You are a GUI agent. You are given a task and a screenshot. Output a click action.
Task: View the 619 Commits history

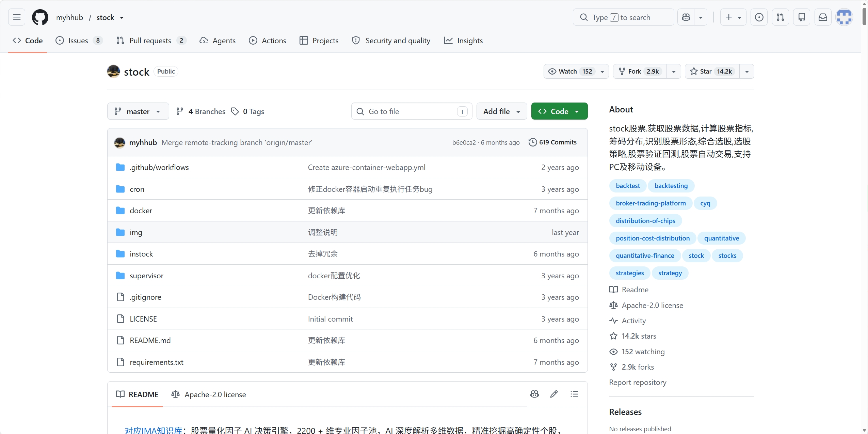(x=552, y=142)
